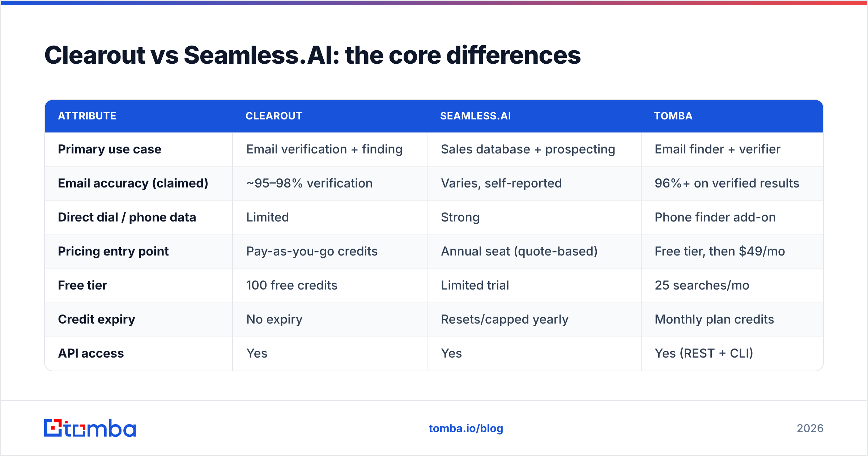The width and height of the screenshot is (868, 456).
Task: Select the TOMBA column header
Action: pos(673,116)
